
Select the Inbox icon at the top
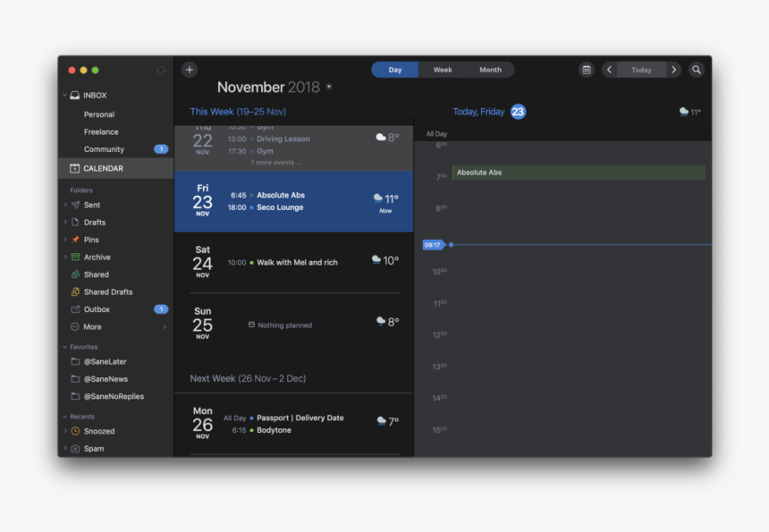[73, 95]
